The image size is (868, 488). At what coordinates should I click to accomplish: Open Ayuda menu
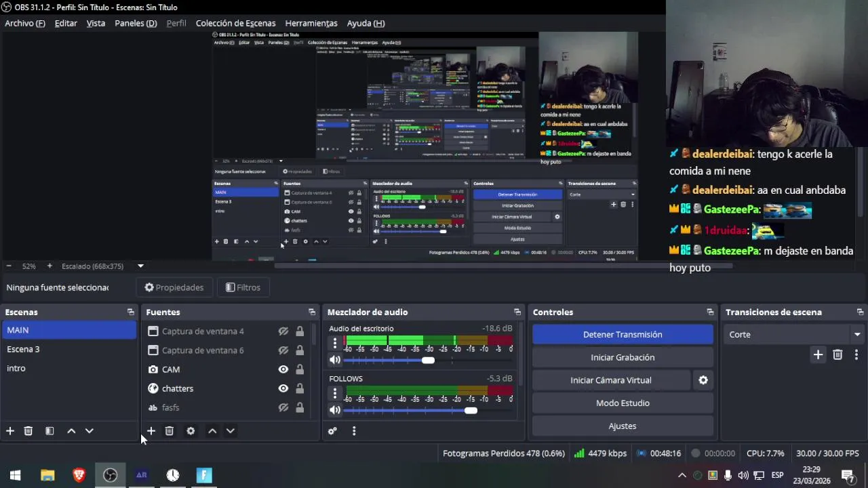tap(366, 23)
